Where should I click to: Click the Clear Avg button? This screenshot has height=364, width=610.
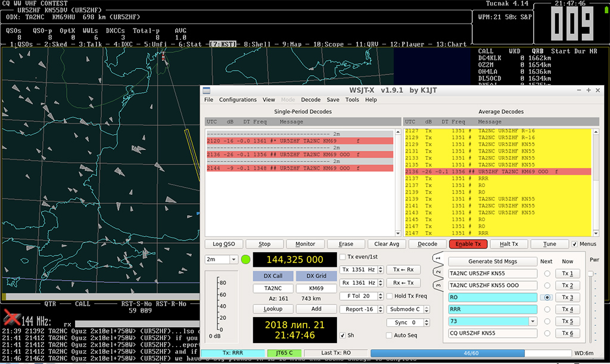click(x=387, y=244)
